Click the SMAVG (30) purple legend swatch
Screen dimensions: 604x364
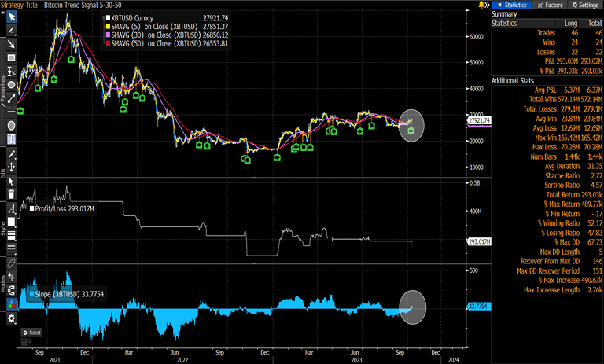(x=109, y=35)
